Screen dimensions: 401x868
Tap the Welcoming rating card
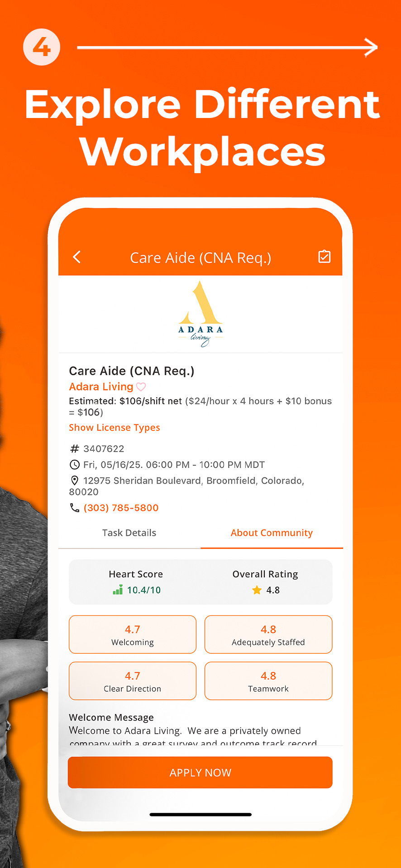pyautogui.click(x=133, y=634)
